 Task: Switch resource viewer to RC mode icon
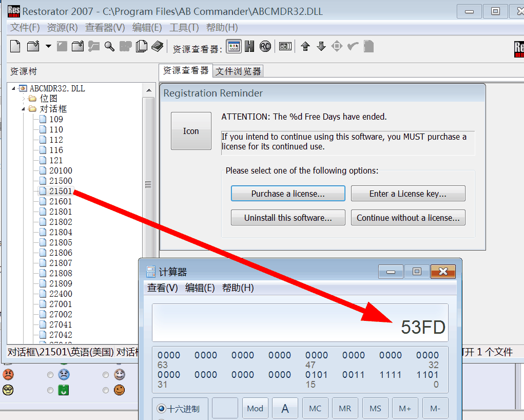click(265, 46)
